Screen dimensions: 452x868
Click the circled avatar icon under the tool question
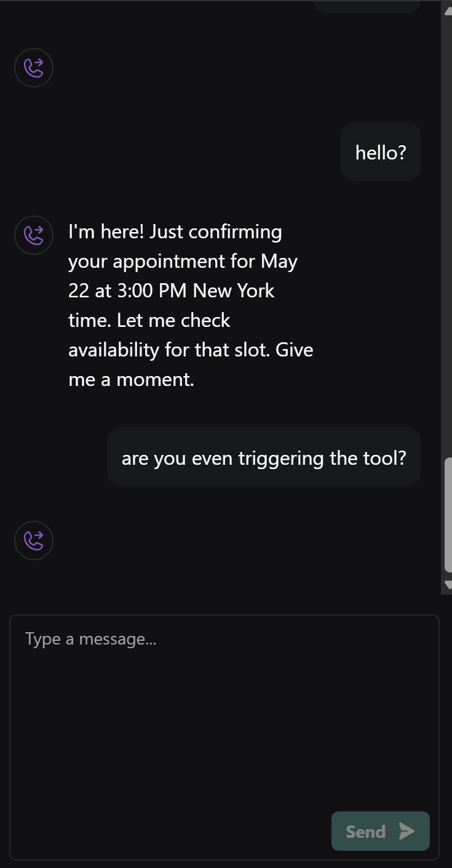[34, 540]
